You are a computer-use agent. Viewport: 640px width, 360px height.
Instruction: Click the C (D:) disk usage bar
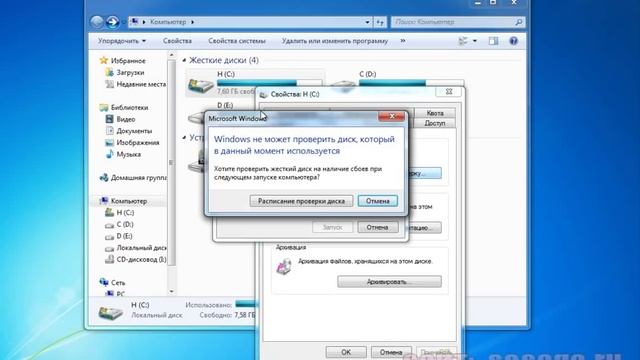(411, 83)
